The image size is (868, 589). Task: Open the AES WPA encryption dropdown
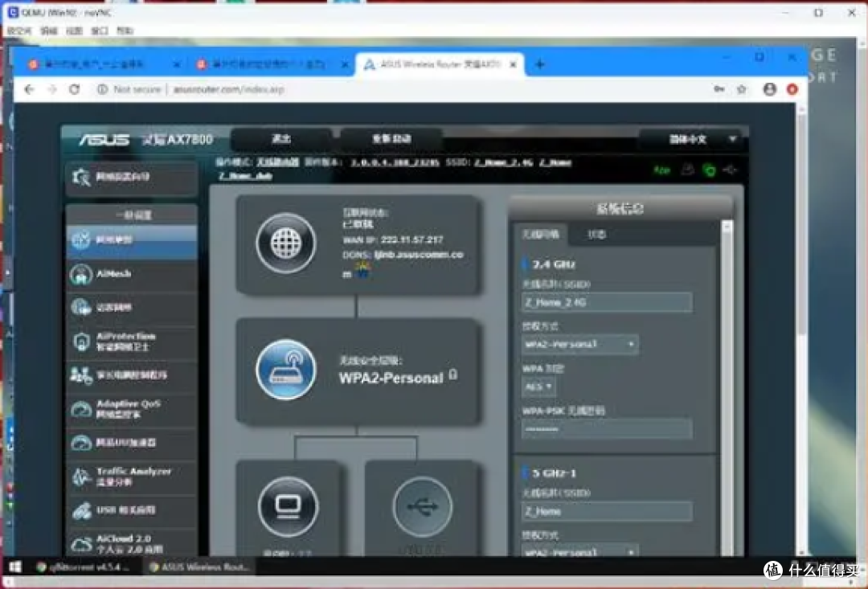click(538, 387)
